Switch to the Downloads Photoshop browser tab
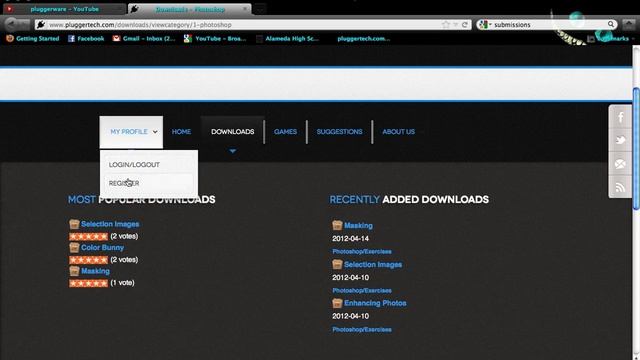Image resolution: width=640 pixels, height=360 pixels. pos(190,9)
